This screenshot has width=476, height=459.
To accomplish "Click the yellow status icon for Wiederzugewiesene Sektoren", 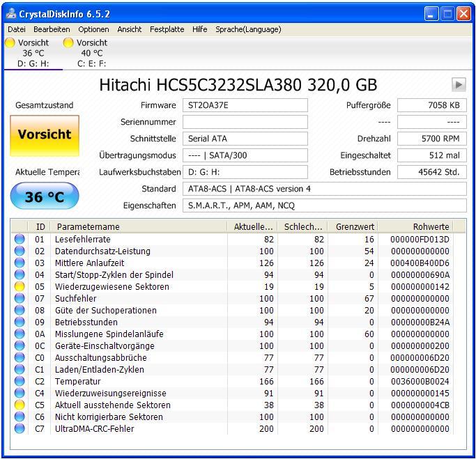I will 20,286.
